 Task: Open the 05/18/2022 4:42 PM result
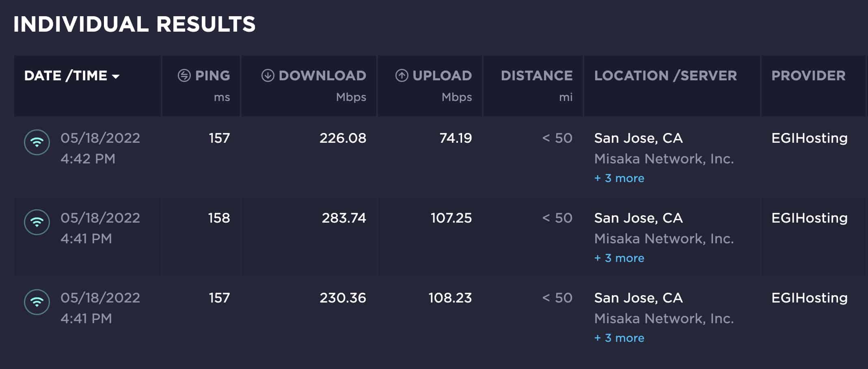click(x=100, y=148)
